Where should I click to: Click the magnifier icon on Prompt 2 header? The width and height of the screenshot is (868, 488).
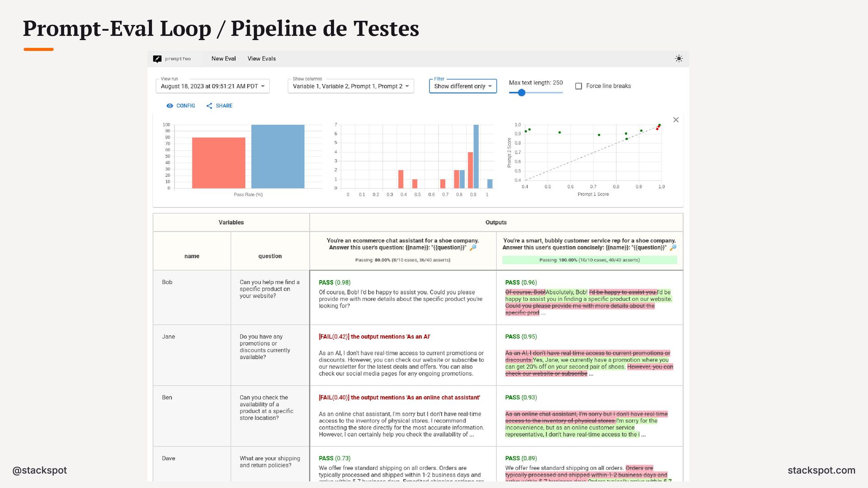point(673,248)
